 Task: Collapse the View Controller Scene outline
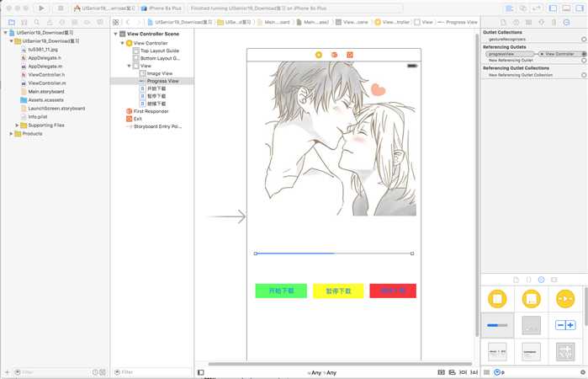tap(115, 34)
